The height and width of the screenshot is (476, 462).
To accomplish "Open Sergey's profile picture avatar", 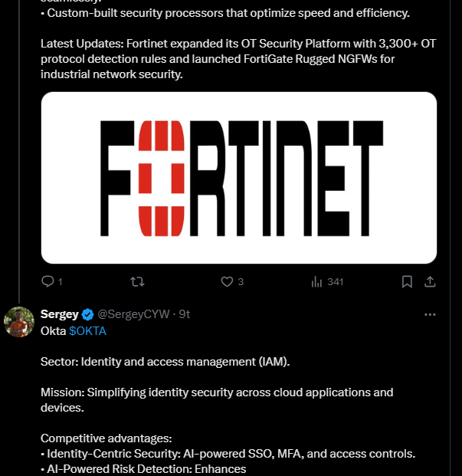I will tap(19, 322).
